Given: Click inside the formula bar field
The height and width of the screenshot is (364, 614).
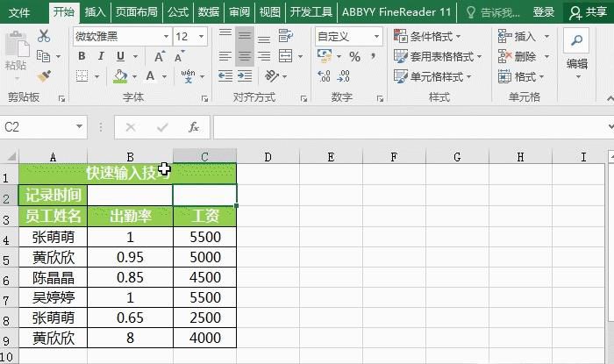Looking at the screenshot, I should coord(410,127).
